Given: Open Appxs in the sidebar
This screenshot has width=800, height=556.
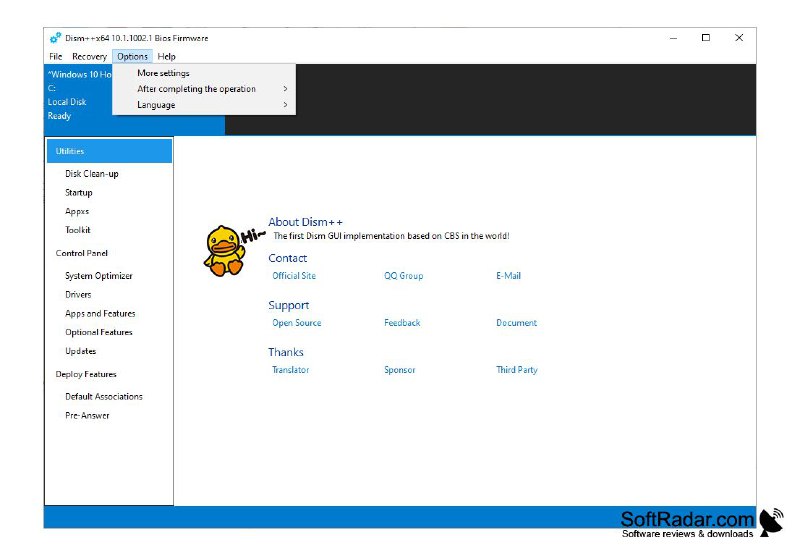Looking at the screenshot, I should point(77,211).
